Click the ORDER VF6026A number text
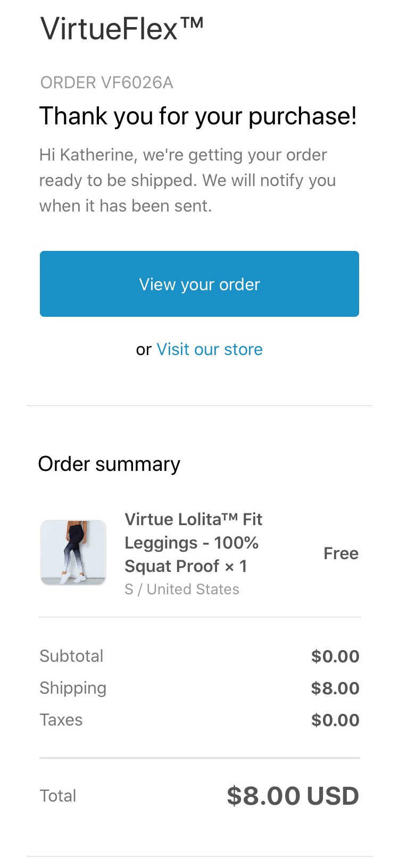Screen dimensions: 399x868 106,83
